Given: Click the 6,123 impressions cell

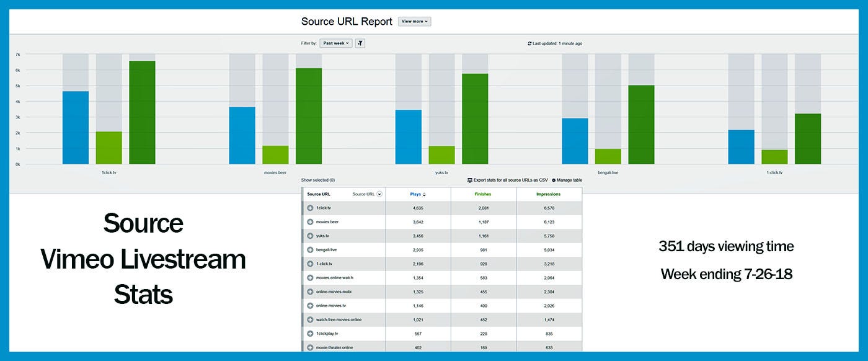Looking at the screenshot, I should (x=549, y=222).
